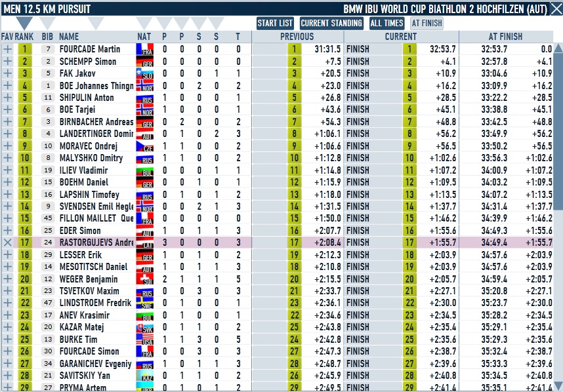Click the Norwegian flag of BOE Johannes
This screenshot has height=392, width=563.
[145, 85]
